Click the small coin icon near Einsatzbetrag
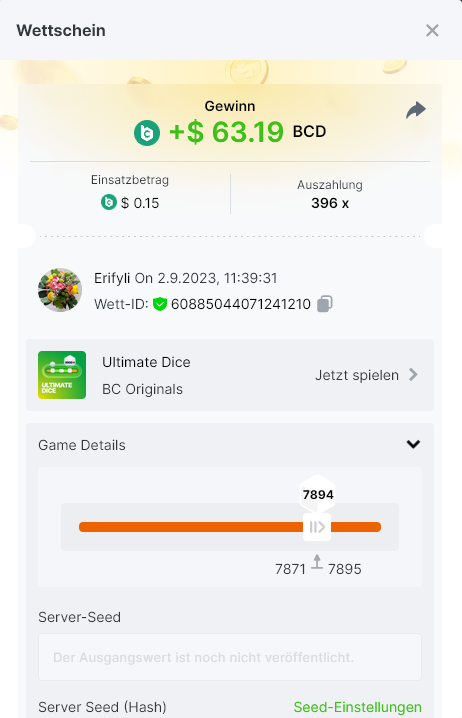 click(109, 202)
